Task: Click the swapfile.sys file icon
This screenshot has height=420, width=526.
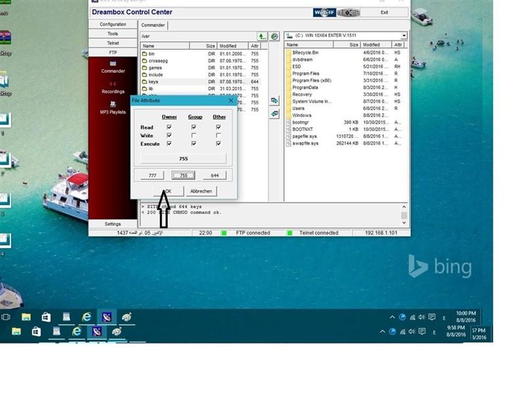Action: [288, 143]
